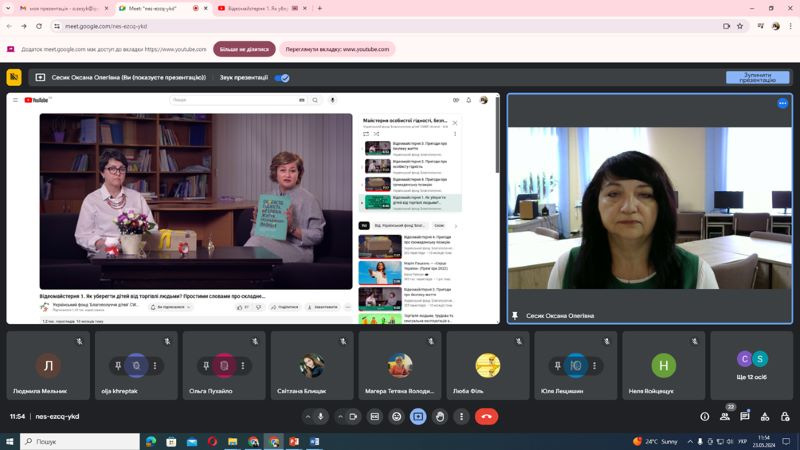Image resolution: width=800 pixels, height=450 pixels.
Task: Click the browser reload button
Action: tap(39, 26)
